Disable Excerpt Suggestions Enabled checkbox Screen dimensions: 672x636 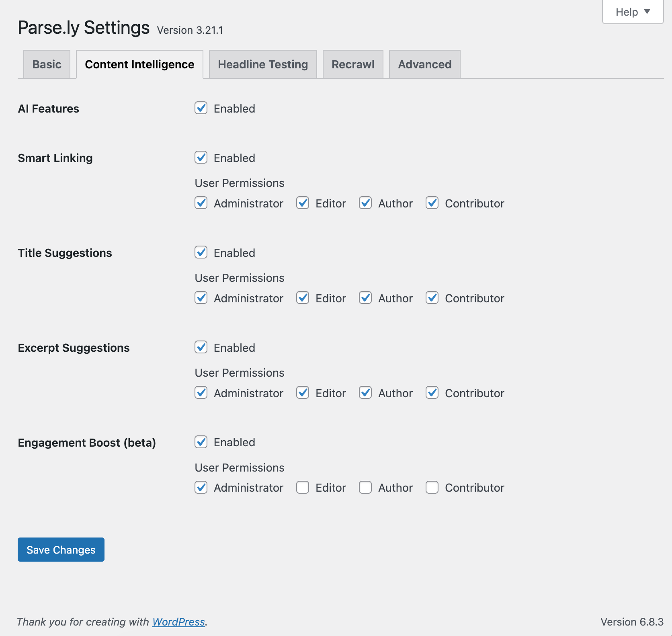click(x=201, y=347)
